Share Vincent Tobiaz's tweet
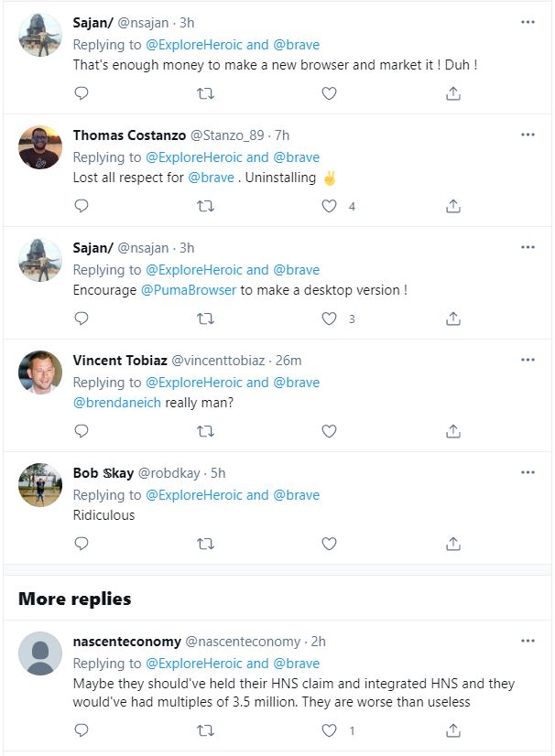Viewport: 555px width, 756px height. 452,431
